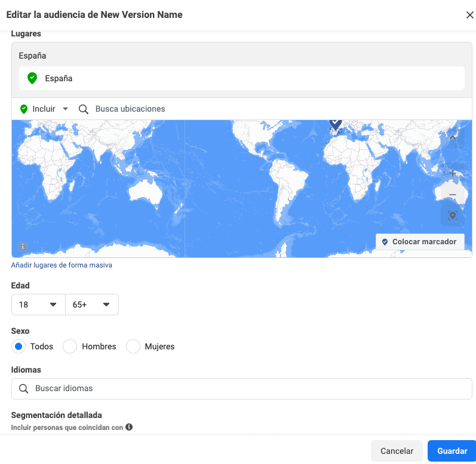Click the green España location pin icon
476x464 pixels.
[32, 78]
